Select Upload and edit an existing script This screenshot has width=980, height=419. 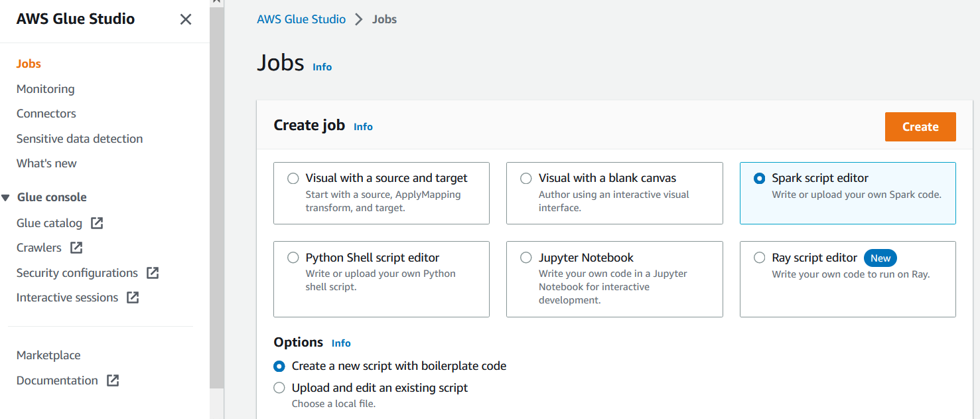279,388
